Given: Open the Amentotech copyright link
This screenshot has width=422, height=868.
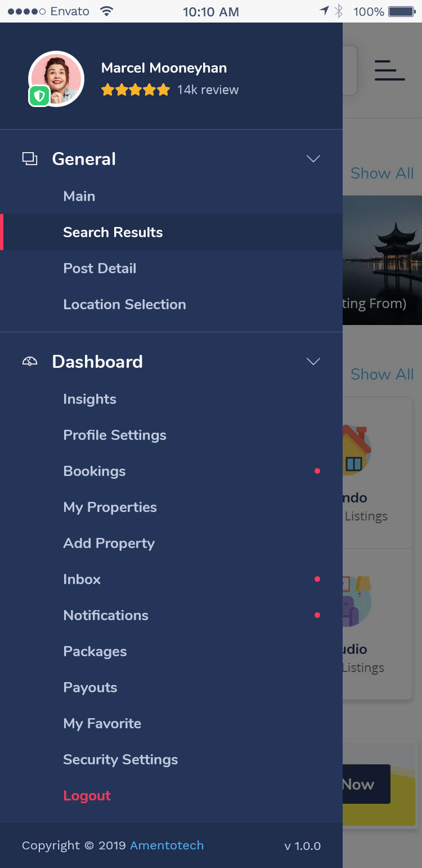Looking at the screenshot, I should pyautogui.click(x=167, y=845).
